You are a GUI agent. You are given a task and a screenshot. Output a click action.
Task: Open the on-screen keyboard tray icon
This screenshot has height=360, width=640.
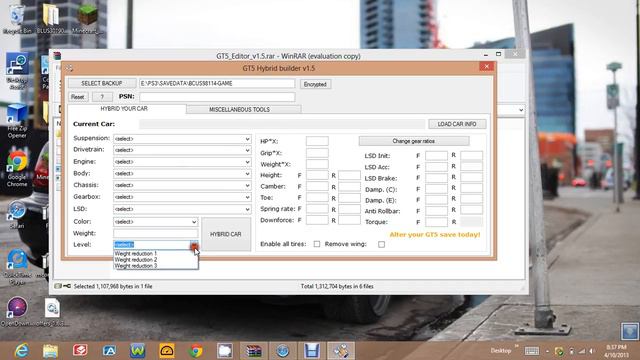pos(532,351)
